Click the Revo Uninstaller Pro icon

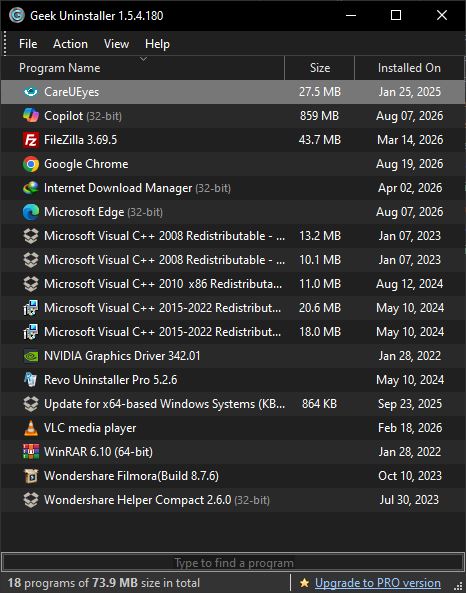tap(31, 380)
